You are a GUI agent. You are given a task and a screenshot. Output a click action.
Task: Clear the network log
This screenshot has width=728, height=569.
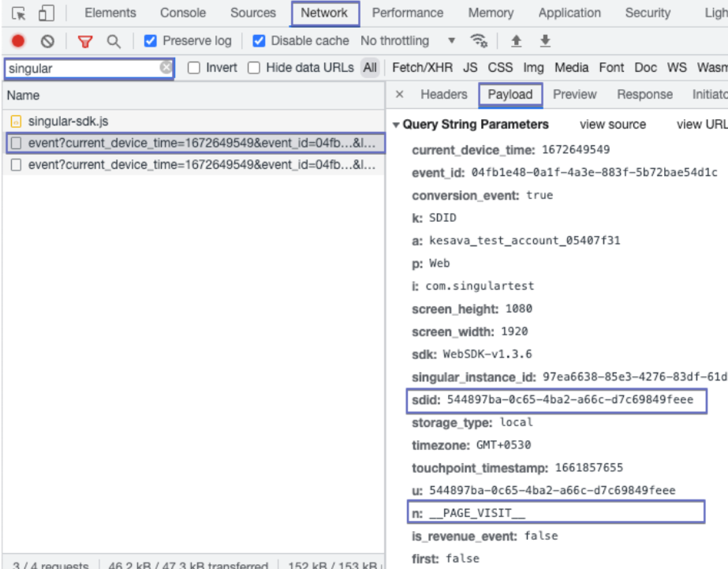[x=47, y=41]
